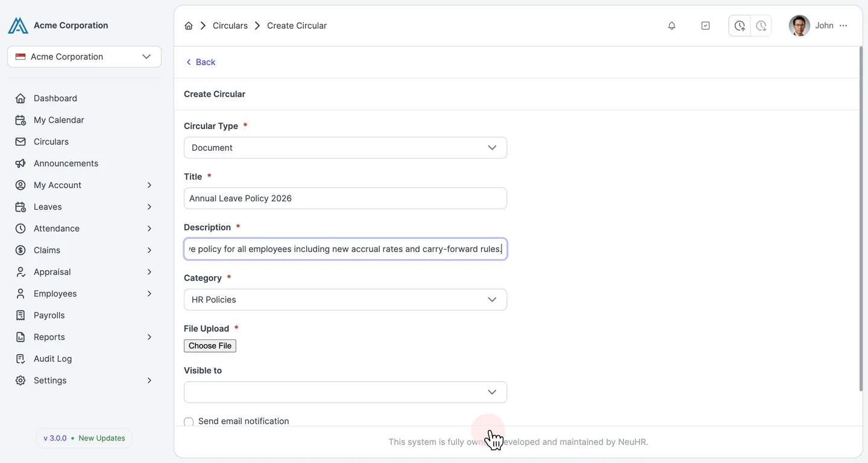Expand the Settings submenu chevron
The image size is (868, 463).
(x=149, y=380)
